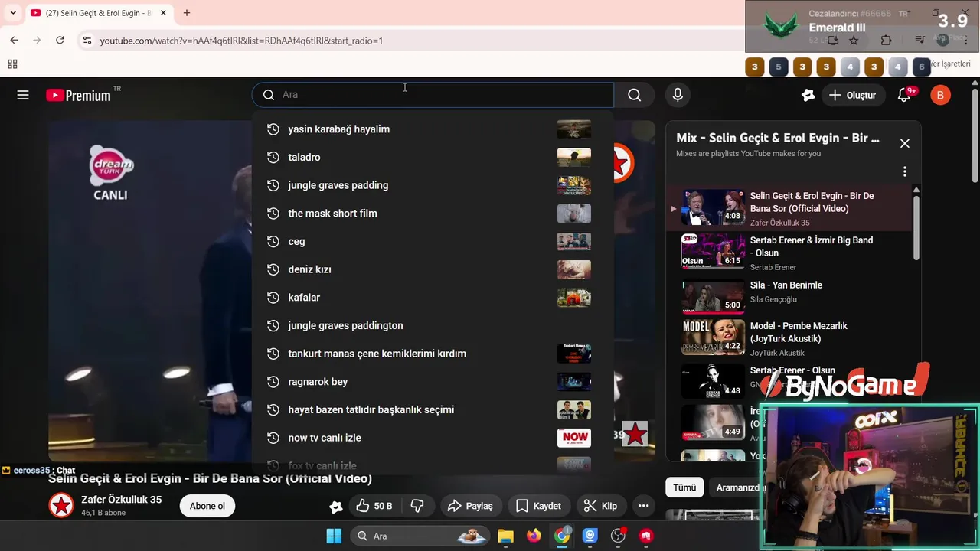The height and width of the screenshot is (551, 980).
Task: Click the taladro suggestion thumbnail
Action: coord(574,157)
